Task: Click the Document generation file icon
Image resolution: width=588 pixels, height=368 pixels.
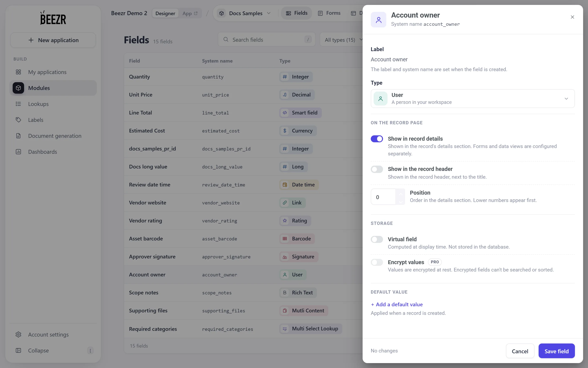Action: (x=18, y=136)
